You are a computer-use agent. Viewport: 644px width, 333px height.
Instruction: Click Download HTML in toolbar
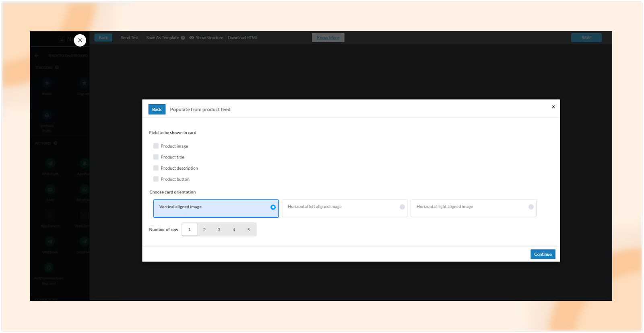point(243,37)
